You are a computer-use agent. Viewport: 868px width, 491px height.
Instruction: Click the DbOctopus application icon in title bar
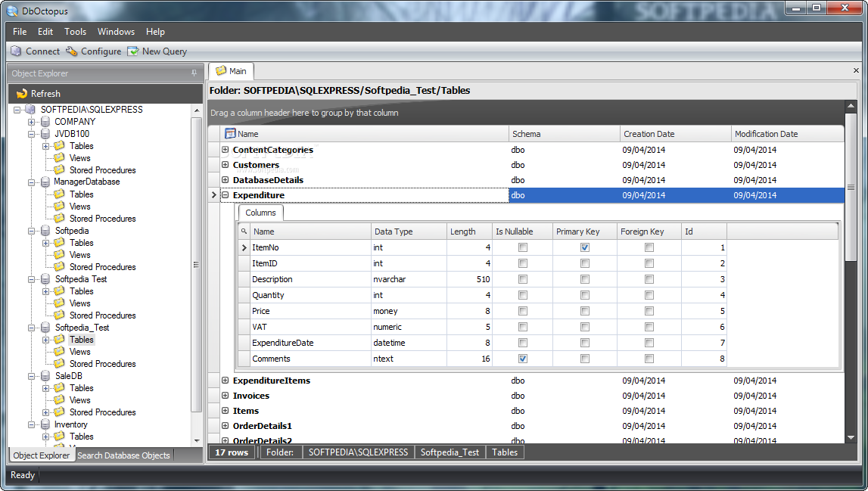click(12, 11)
